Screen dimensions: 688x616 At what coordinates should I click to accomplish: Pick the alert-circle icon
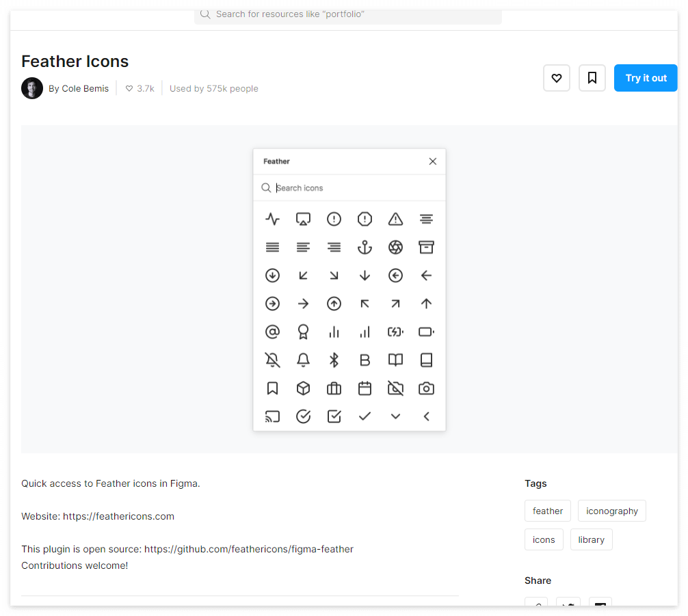pos(334,219)
